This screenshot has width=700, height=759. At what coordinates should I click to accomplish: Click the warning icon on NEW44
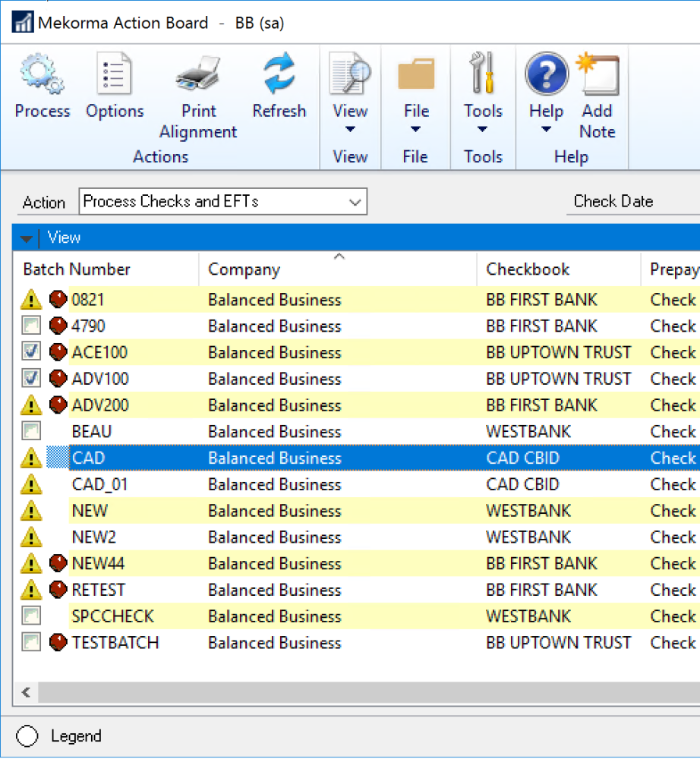click(31, 563)
